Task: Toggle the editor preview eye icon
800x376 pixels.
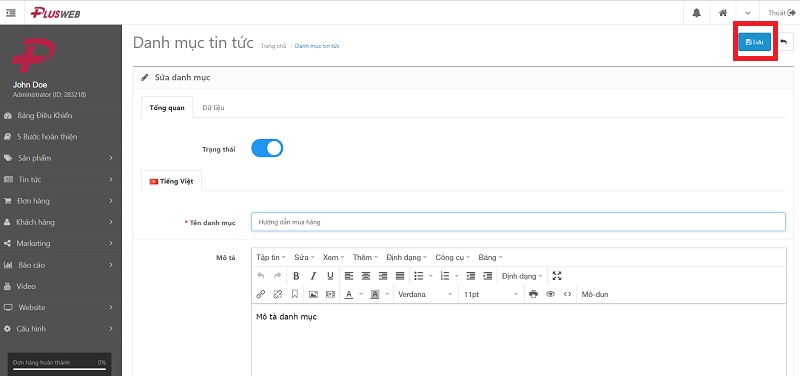Action: (550, 294)
